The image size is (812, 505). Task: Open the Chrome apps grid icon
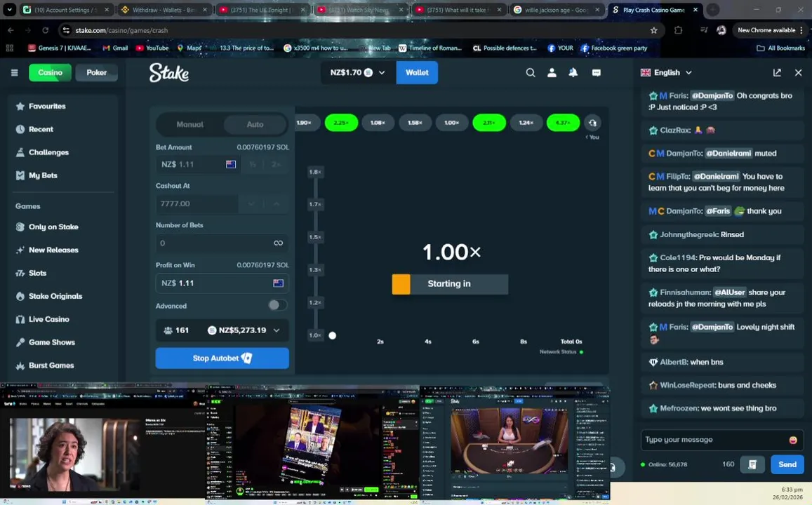coord(9,48)
